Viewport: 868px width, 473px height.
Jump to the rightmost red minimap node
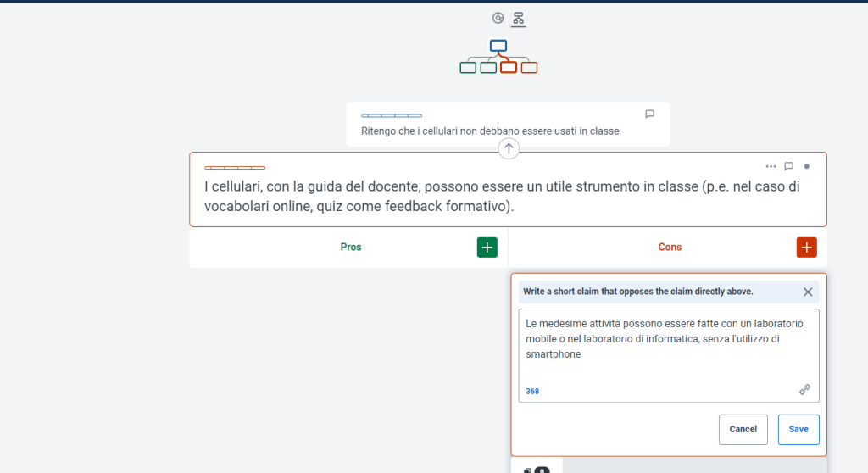(529, 68)
